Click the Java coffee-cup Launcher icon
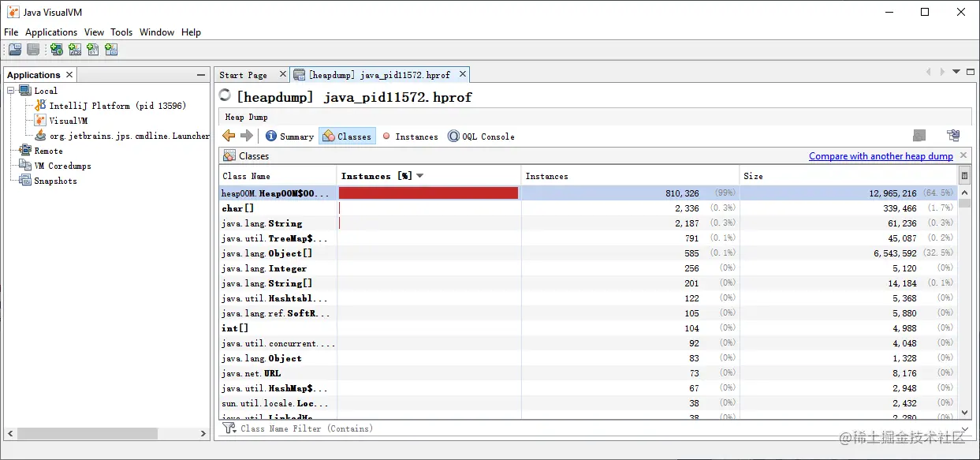The width and height of the screenshot is (980, 460). tap(41, 136)
